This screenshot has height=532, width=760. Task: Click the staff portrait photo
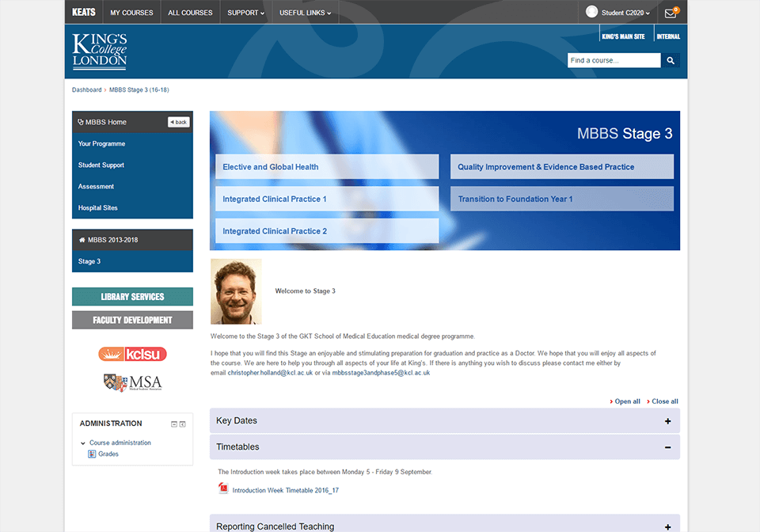(x=236, y=291)
